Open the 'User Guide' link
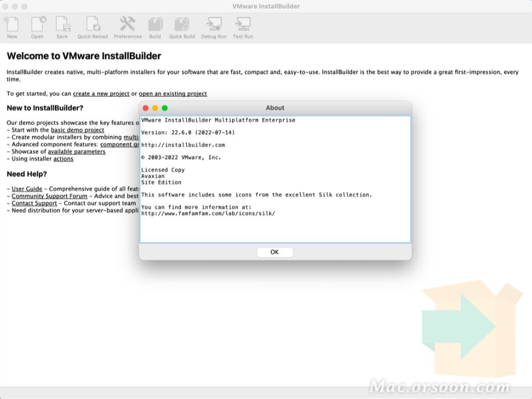The height and width of the screenshot is (399, 532). tap(27, 189)
